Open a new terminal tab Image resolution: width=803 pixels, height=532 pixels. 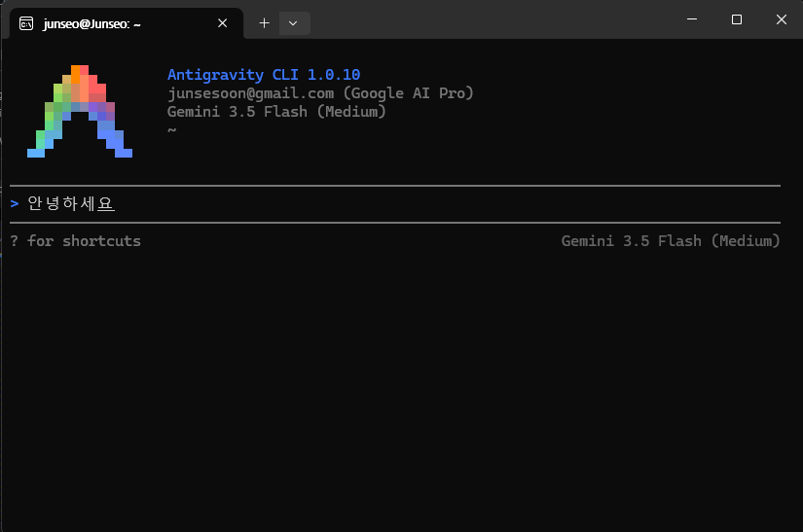[x=264, y=23]
